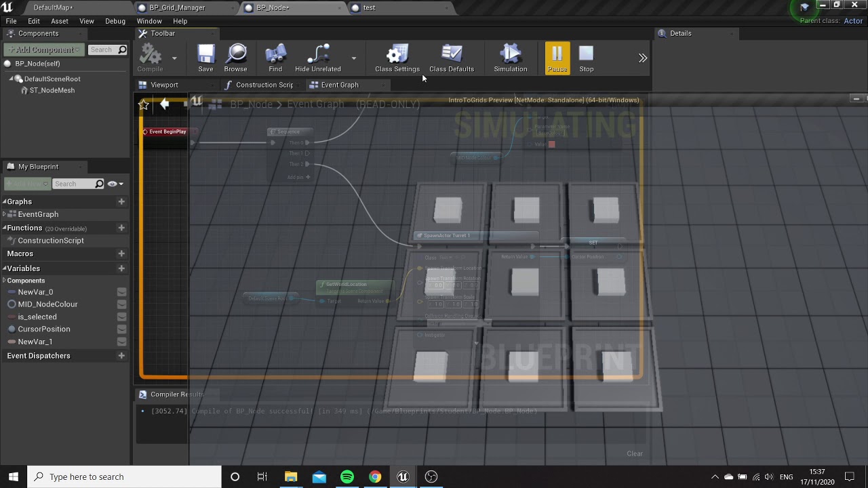Click the Compile toolbar icon
This screenshot has height=488, width=868.
pyautogui.click(x=150, y=58)
